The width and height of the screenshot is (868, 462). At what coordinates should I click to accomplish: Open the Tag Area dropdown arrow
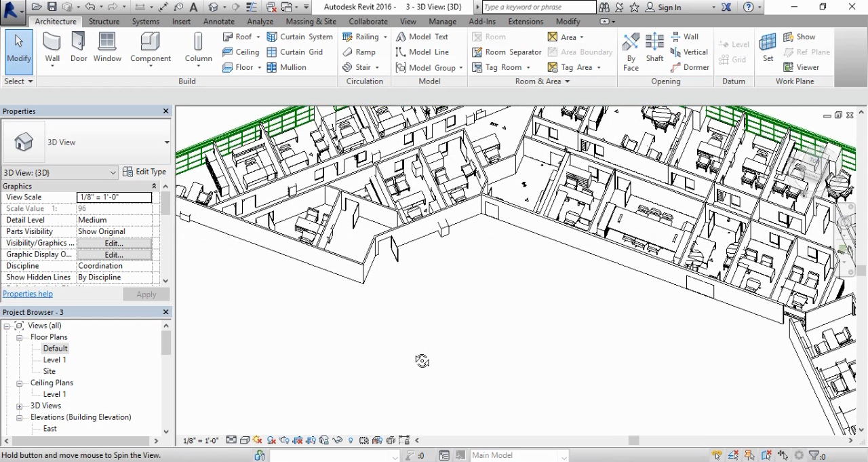(x=599, y=68)
